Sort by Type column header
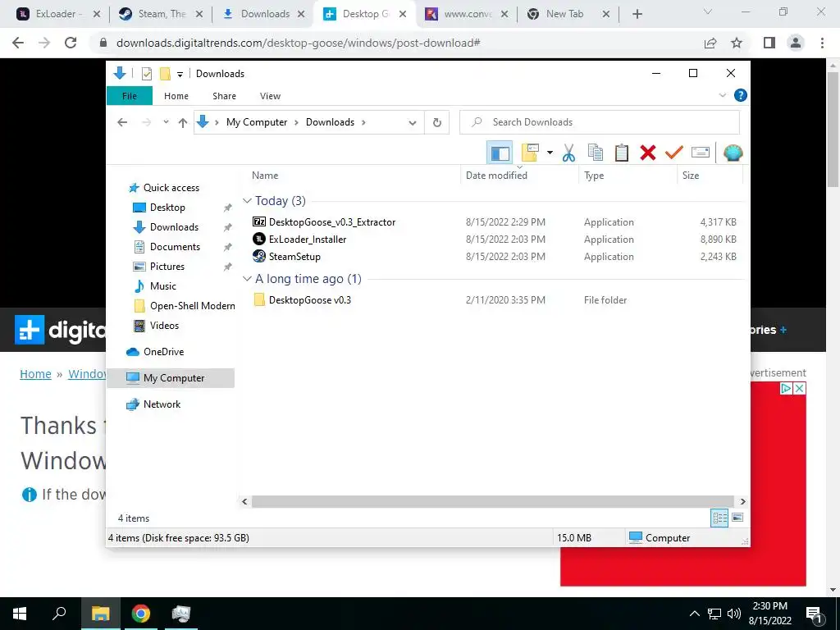 [x=594, y=176]
